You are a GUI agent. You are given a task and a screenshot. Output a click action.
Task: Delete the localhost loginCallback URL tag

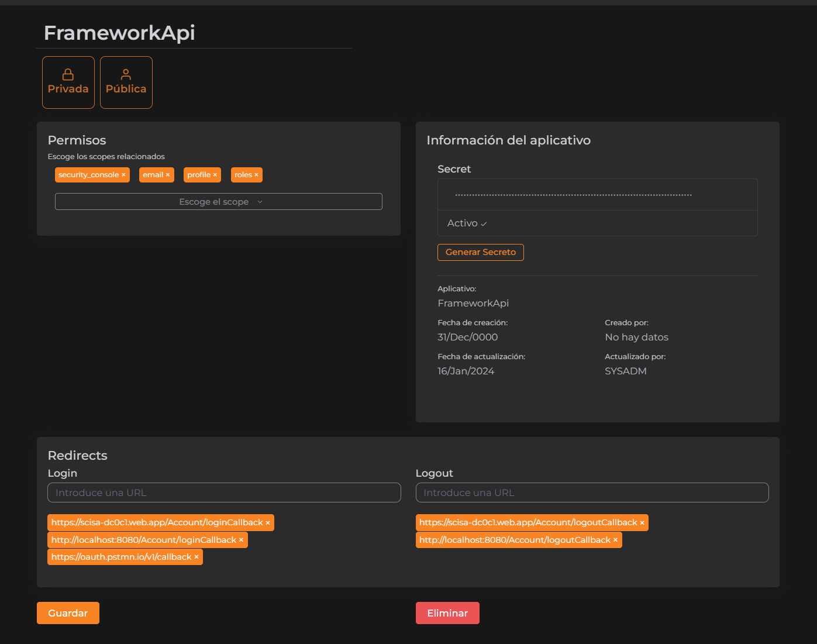click(241, 540)
